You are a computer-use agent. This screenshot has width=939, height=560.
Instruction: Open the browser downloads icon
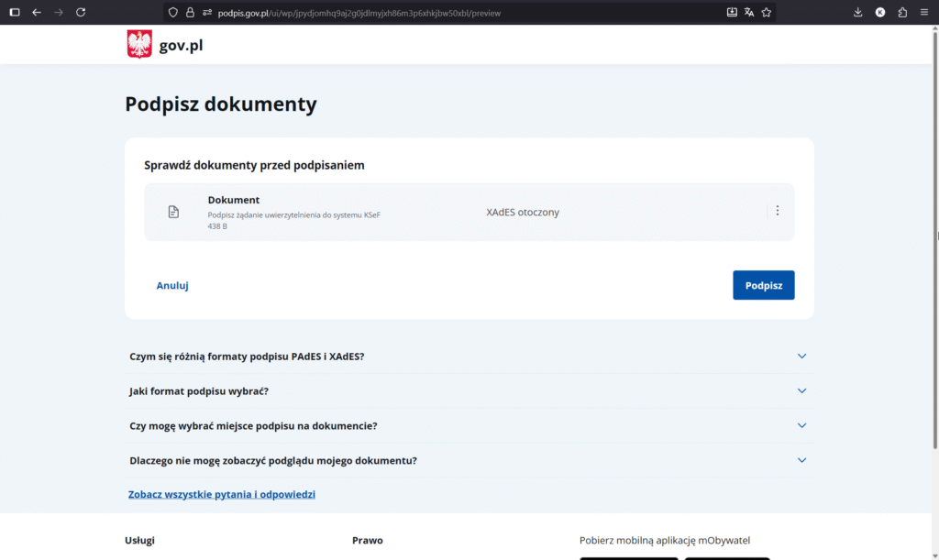pos(857,12)
